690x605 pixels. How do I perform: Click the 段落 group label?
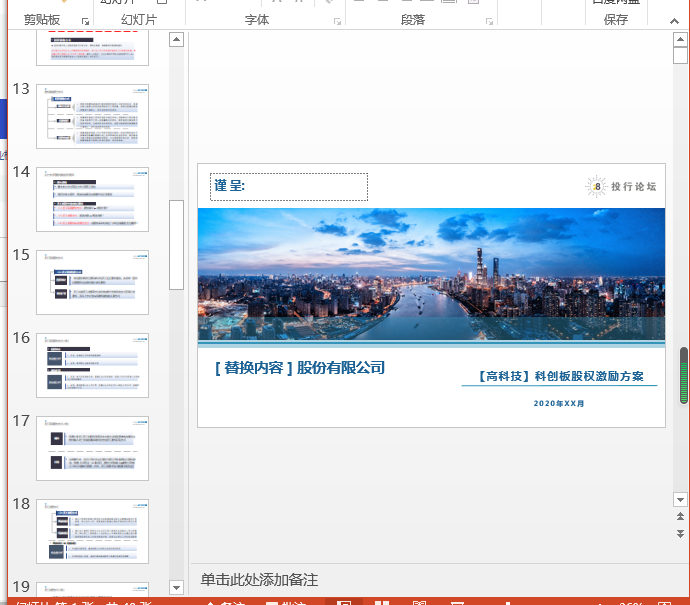coord(413,20)
